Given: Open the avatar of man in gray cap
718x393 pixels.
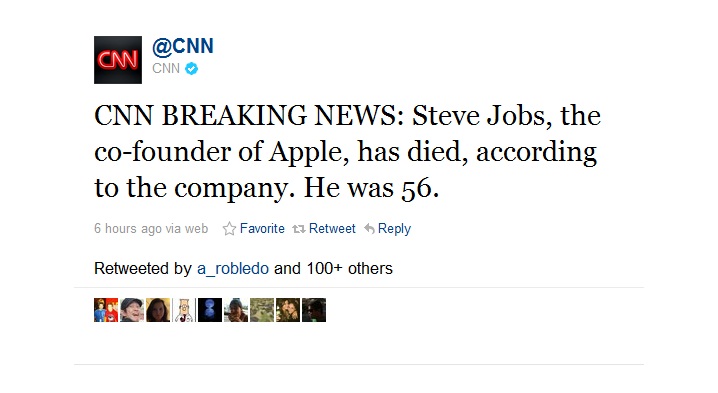Looking at the screenshot, I should pyautogui.click(x=132, y=310).
